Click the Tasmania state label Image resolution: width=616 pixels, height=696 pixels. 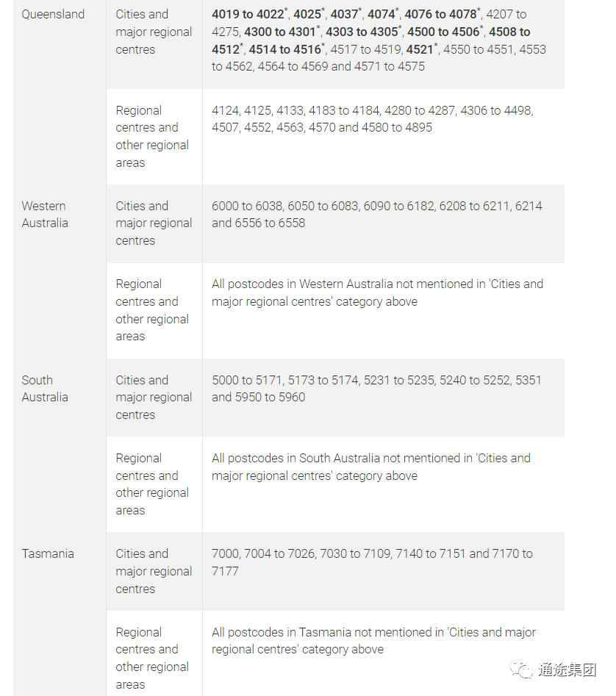[48, 553]
